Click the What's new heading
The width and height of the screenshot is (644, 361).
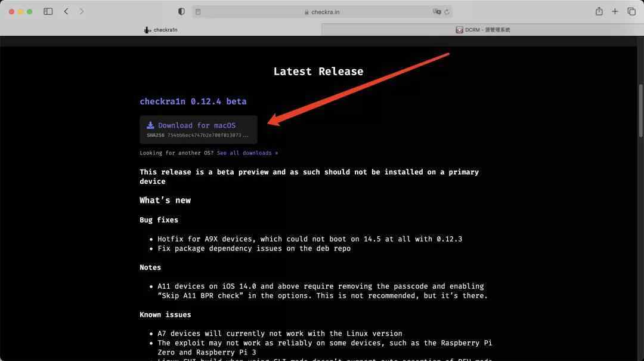(x=165, y=200)
